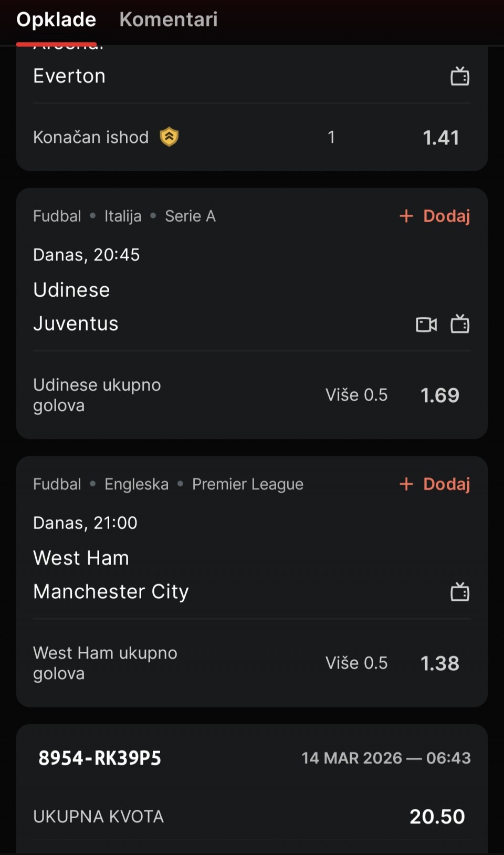Select the Opklade tab

coord(56,20)
